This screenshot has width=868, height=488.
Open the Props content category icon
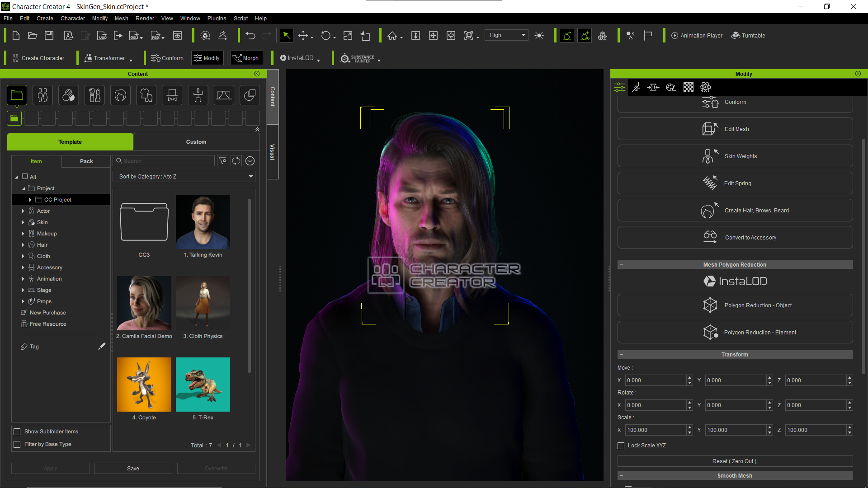click(250, 95)
